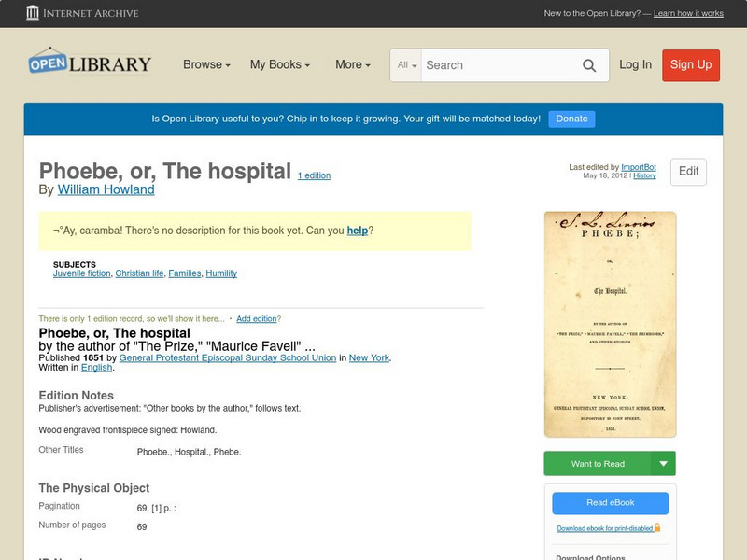Click the Donate button in the banner

point(571,119)
